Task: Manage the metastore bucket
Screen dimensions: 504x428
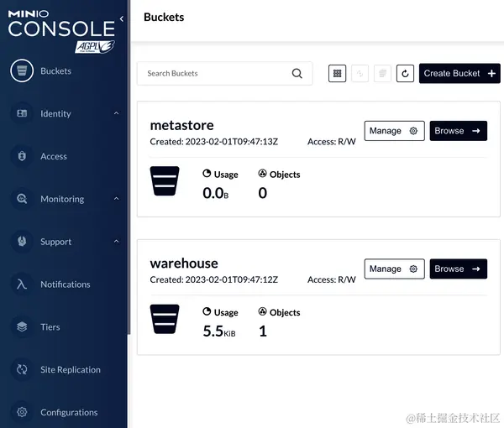Action: (x=395, y=131)
